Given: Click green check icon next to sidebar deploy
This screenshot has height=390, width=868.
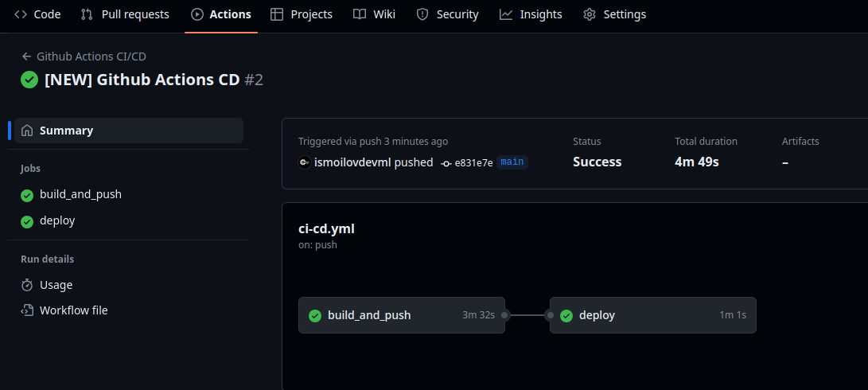Looking at the screenshot, I should tap(26, 221).
